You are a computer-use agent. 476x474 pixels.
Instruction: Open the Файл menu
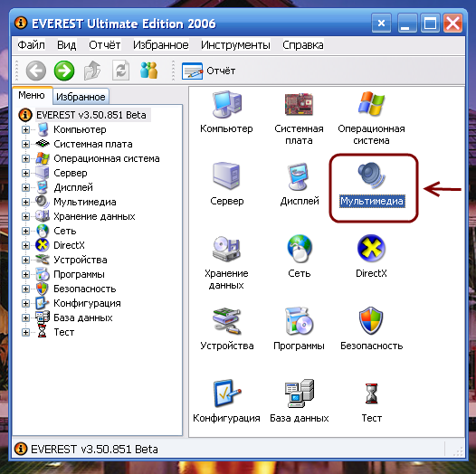32,45
